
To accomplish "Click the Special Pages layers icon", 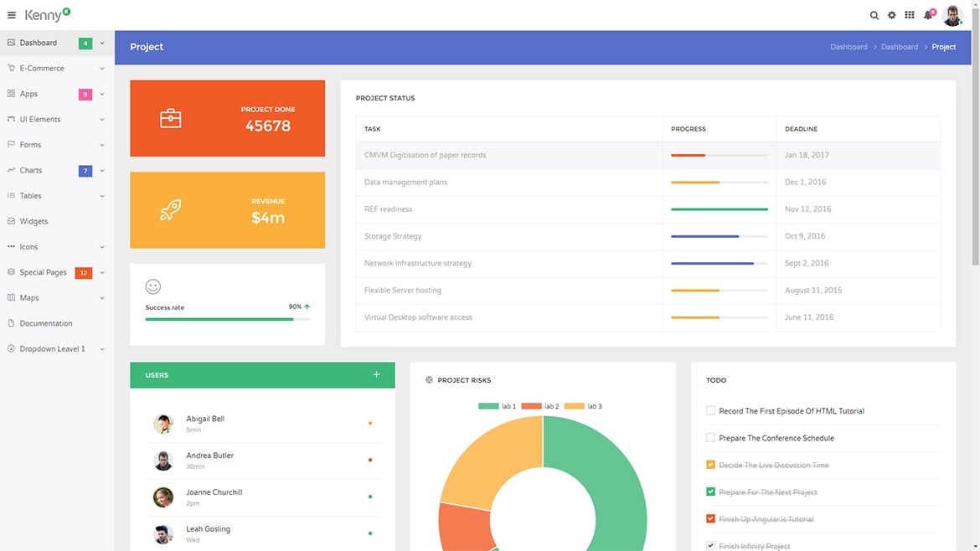I will pyautogui.click(x=11, y=272).
